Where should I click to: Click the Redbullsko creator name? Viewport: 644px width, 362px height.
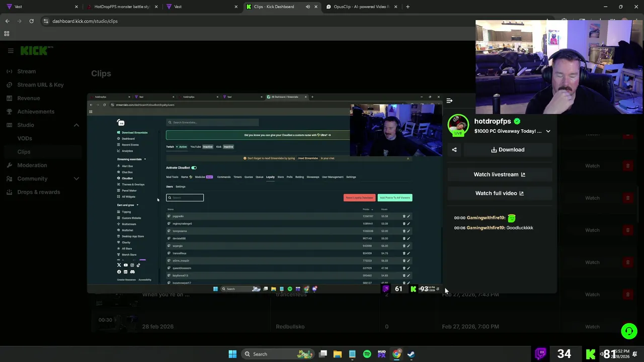pos(290,327)
